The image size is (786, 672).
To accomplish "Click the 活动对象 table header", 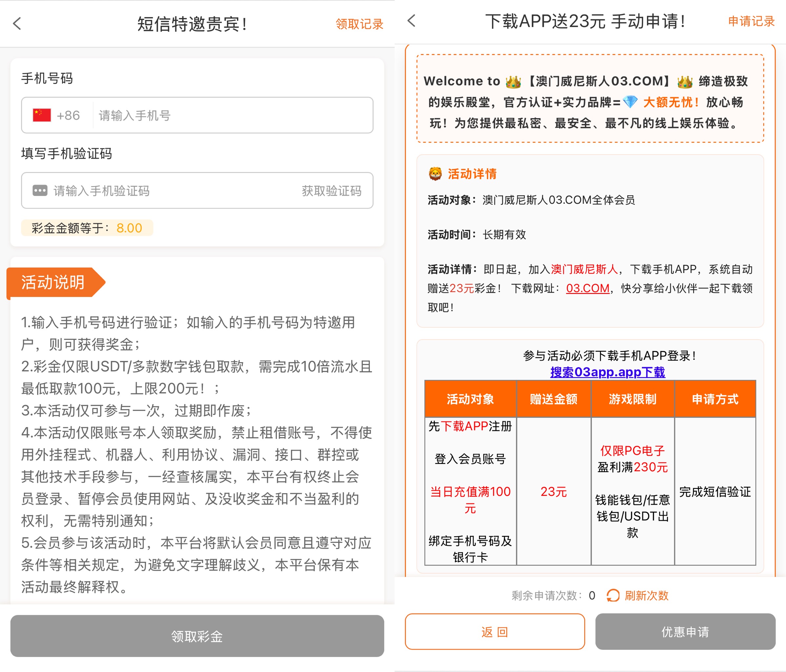I will (470, 399).
